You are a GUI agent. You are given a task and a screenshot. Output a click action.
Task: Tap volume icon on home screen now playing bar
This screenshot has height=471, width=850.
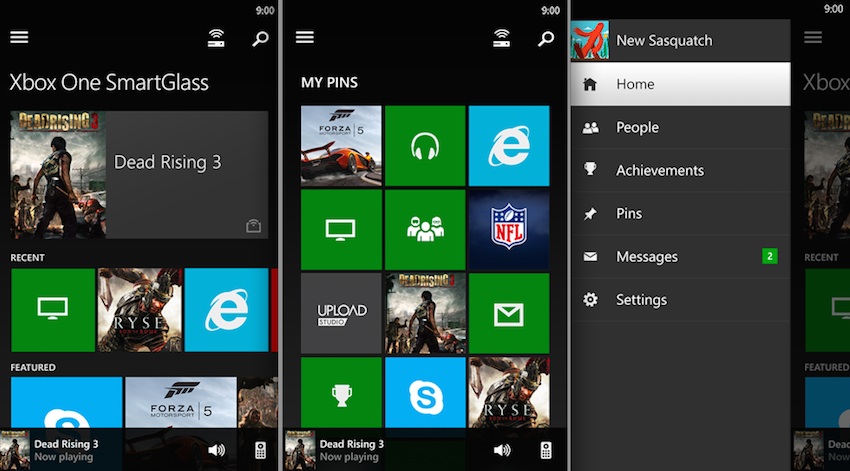pos(217,450)
